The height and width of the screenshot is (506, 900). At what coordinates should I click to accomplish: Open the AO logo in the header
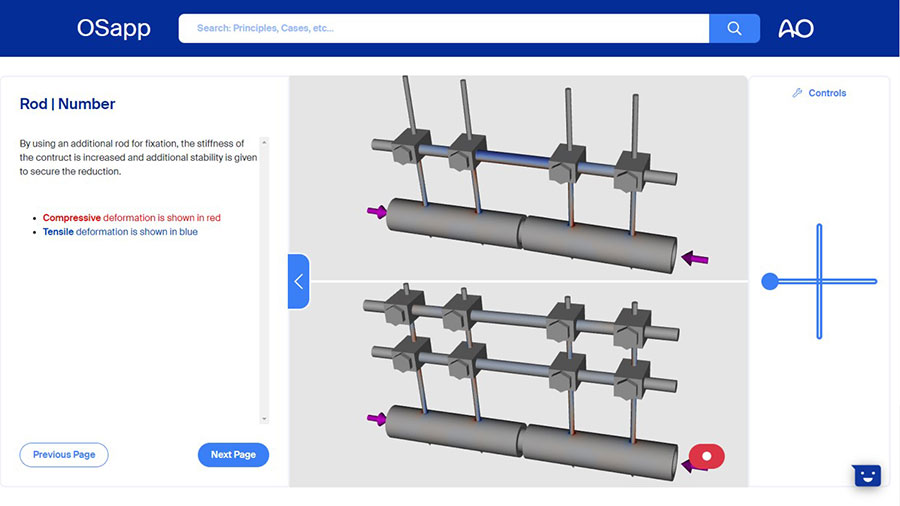[795, 29]
